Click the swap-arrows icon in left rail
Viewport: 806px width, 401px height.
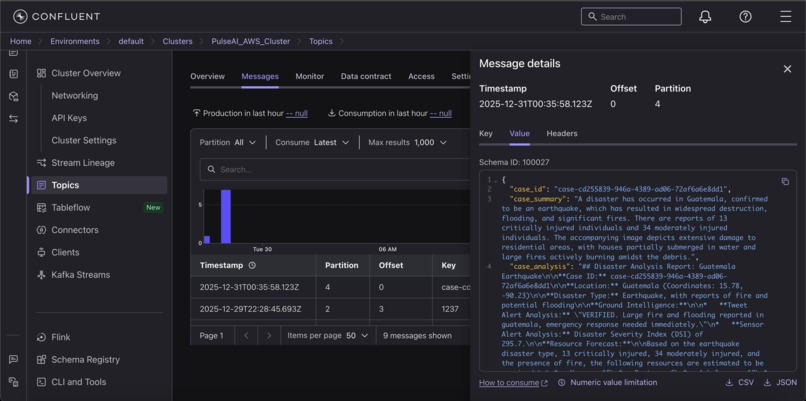tap(14, 119)
